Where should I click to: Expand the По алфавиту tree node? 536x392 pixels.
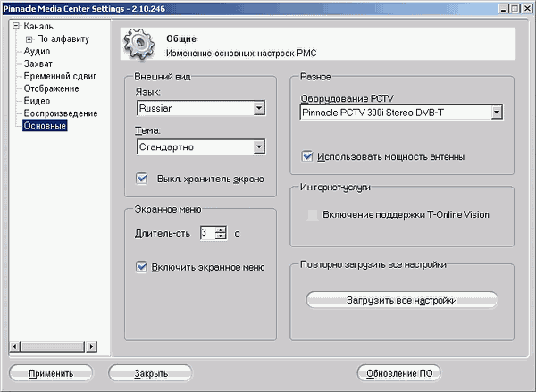coord(29,39)
